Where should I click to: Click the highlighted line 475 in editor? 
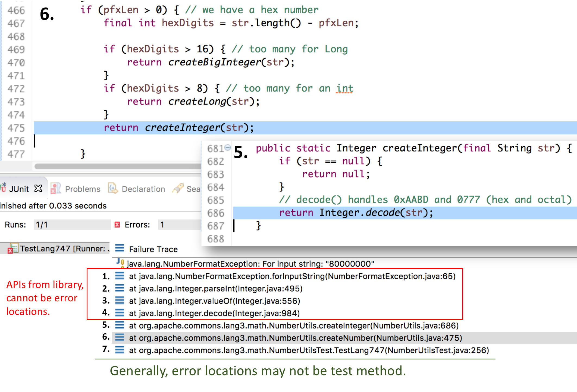305,128
